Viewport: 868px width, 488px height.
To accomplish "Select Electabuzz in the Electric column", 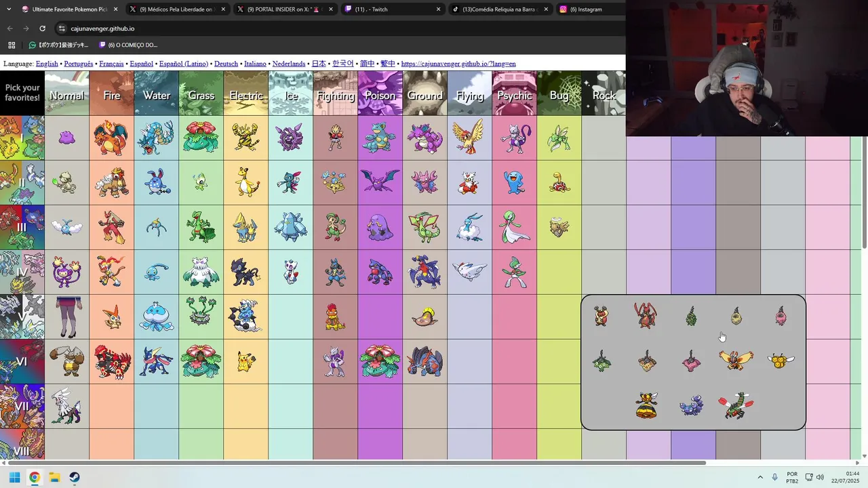I will click(246, 138).
